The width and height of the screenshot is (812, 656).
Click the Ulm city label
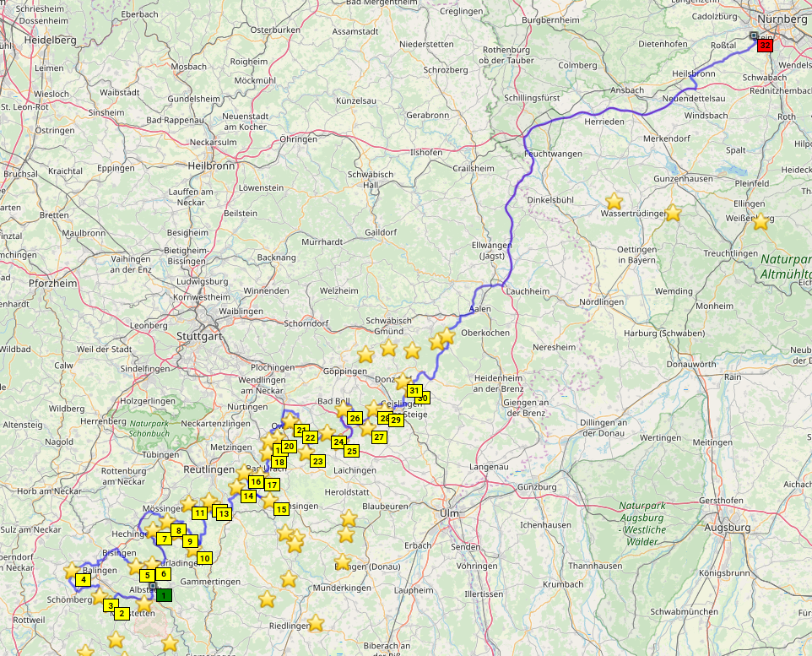click(x=447, y=512)
